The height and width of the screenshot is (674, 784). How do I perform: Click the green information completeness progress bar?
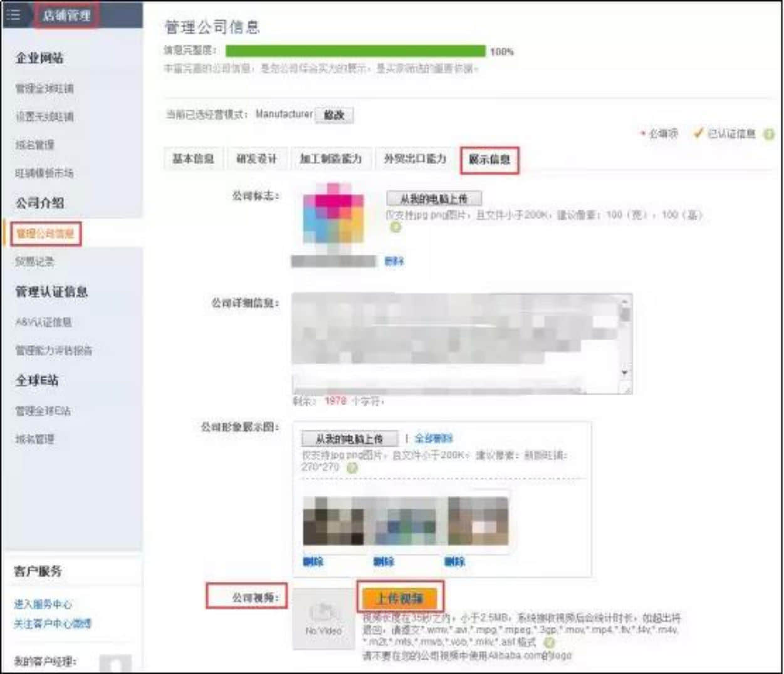(x=355, y=51)
